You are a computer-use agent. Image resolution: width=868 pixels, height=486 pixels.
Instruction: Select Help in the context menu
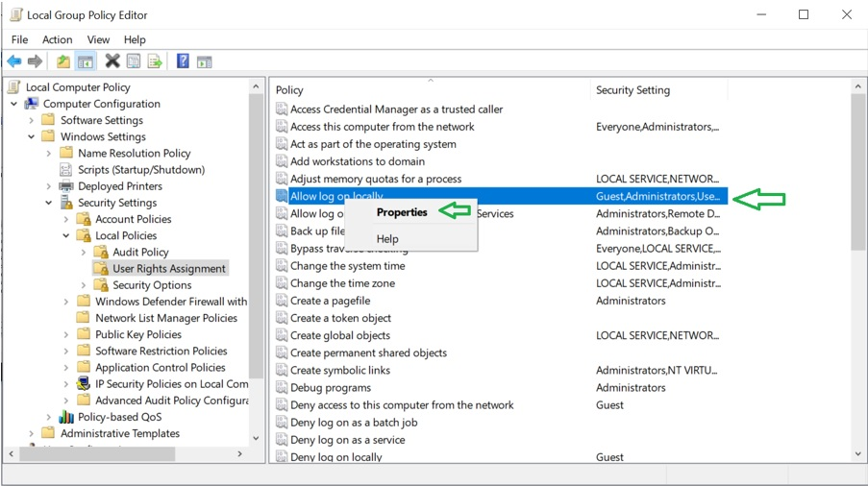(x=387, y=238)
